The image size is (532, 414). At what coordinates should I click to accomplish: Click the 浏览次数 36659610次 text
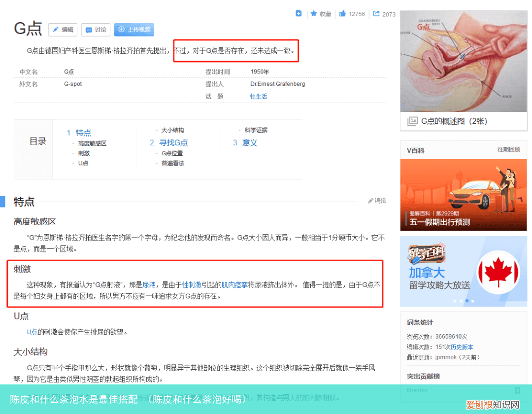pyautogui.click(x=437, y=336)
